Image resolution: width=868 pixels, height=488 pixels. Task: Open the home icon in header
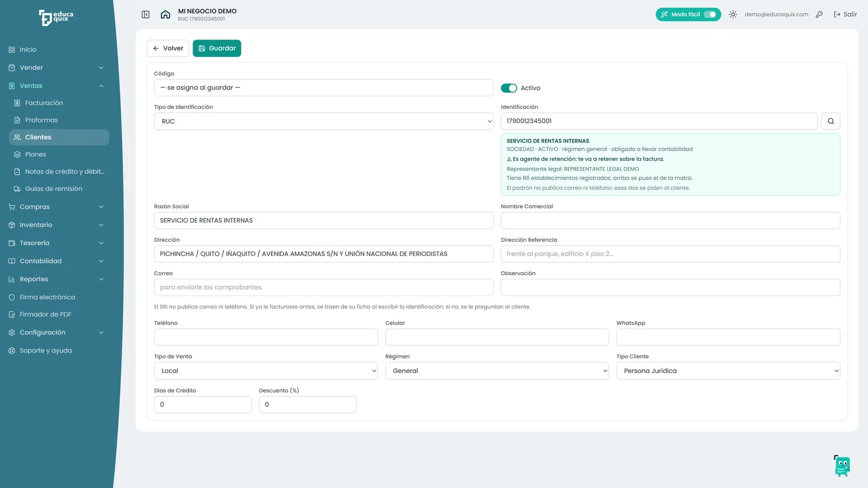(x=165, y=15)
